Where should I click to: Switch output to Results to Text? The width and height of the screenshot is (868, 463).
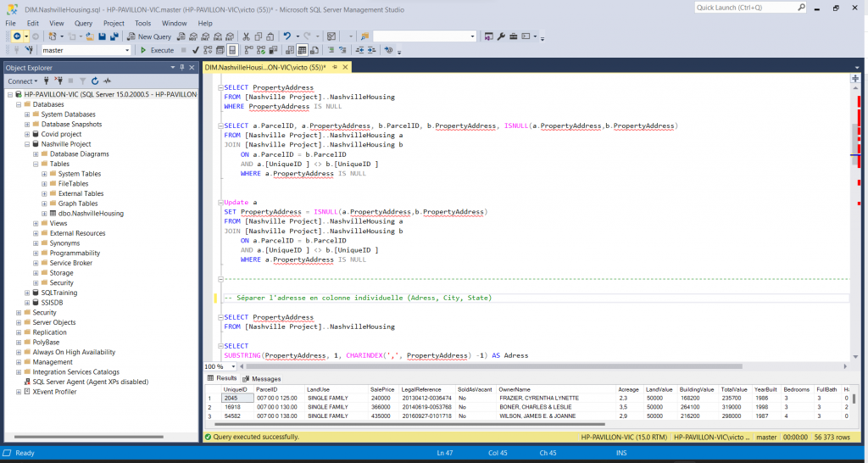coord(290,50)
